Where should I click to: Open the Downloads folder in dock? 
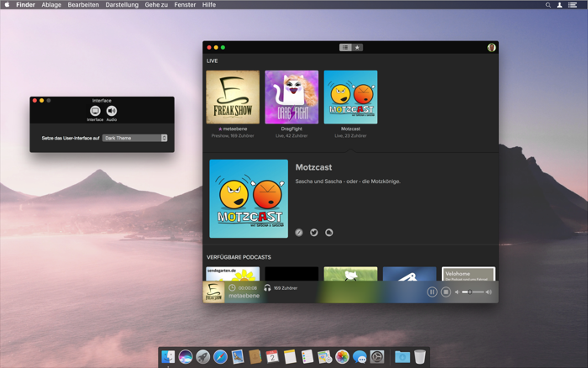402,357
